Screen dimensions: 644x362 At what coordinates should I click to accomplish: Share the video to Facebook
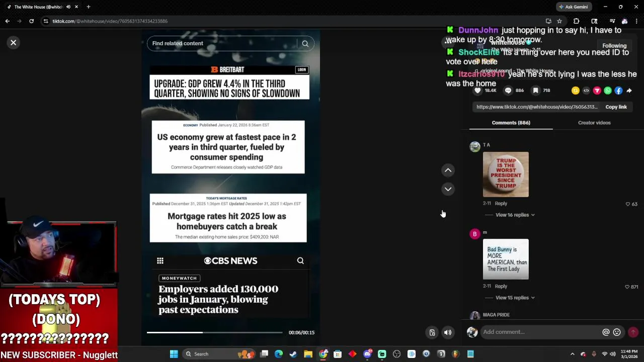click(x=618, y=90)
